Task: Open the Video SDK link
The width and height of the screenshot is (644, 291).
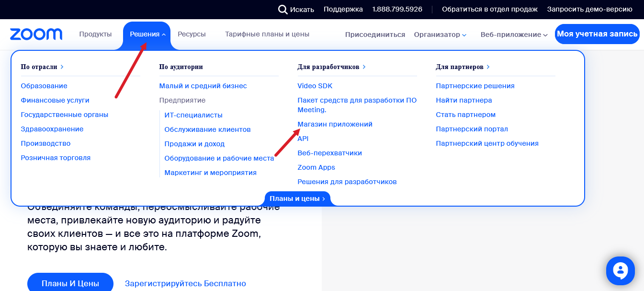Action: [x=315, y=86]
